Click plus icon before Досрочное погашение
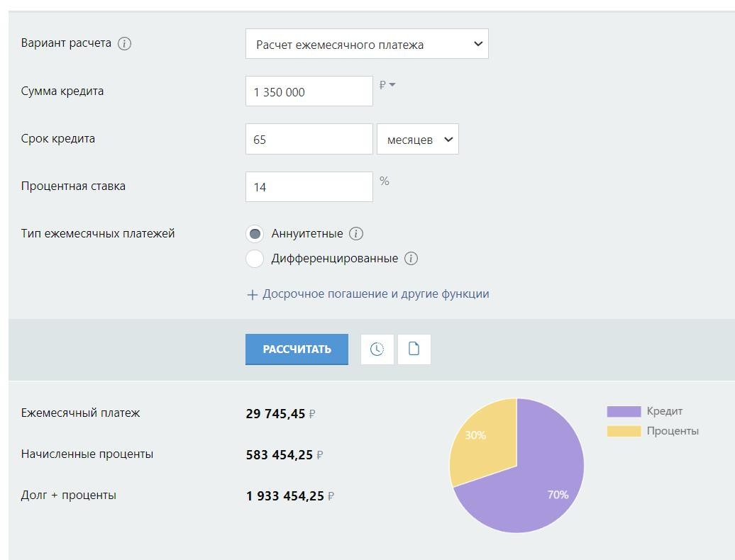 (252, 294)
